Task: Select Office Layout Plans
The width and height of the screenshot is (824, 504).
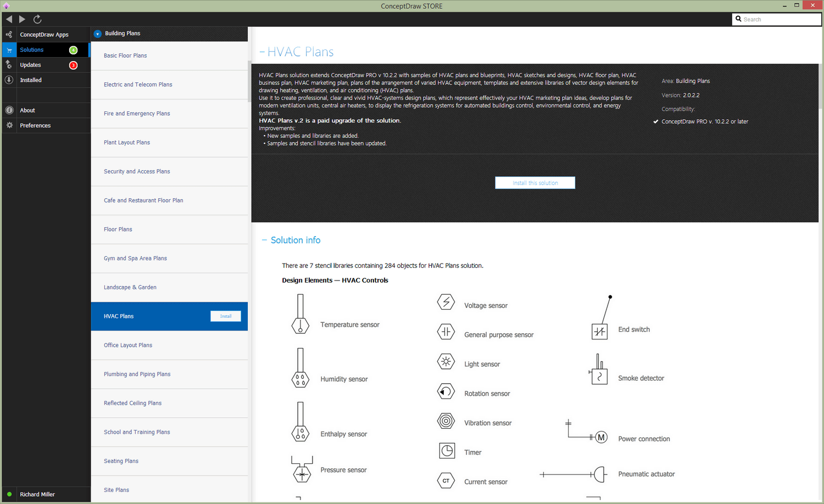Action: pyautogui.click(x=169, y=345)
